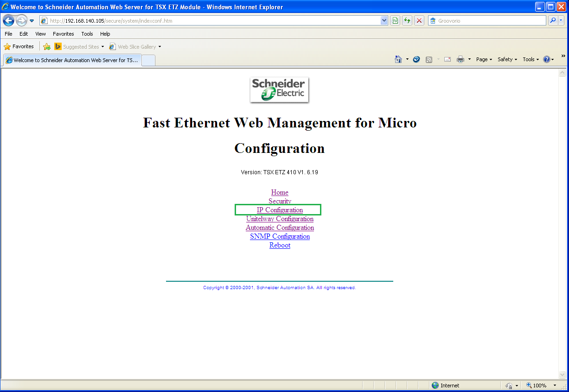Refresh the page with green arrows icon

tap(407, 21)
